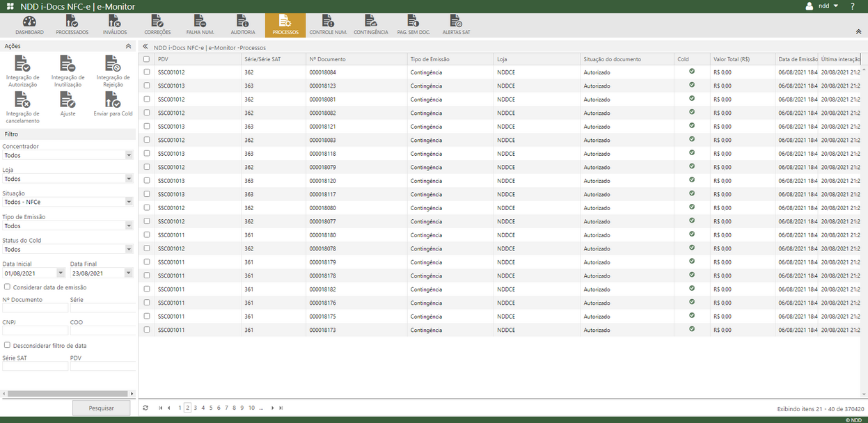Enable Considerar data de emissão
The width and height of the screenshot is (868, 423).
click(x=6, y=287)
